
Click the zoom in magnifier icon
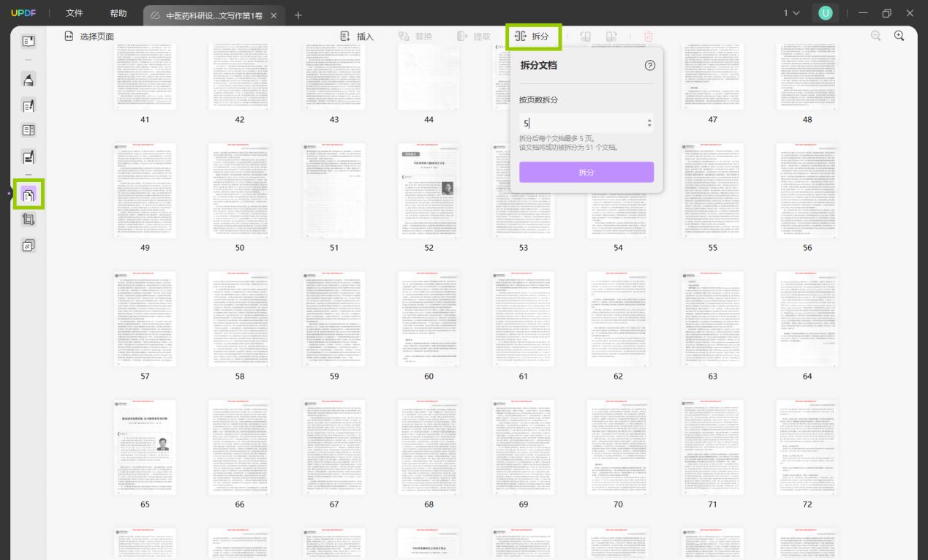click(x=899, y=36)
